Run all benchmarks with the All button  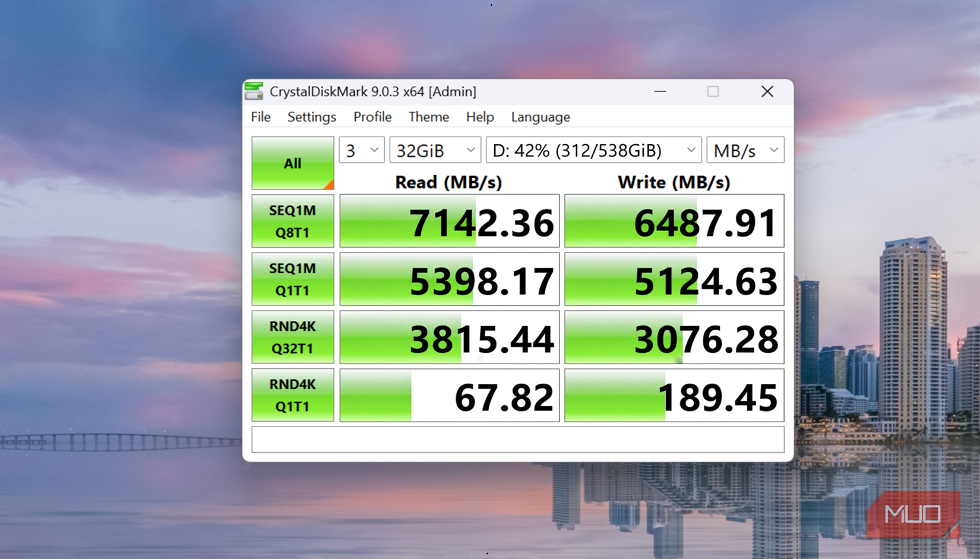292,163
